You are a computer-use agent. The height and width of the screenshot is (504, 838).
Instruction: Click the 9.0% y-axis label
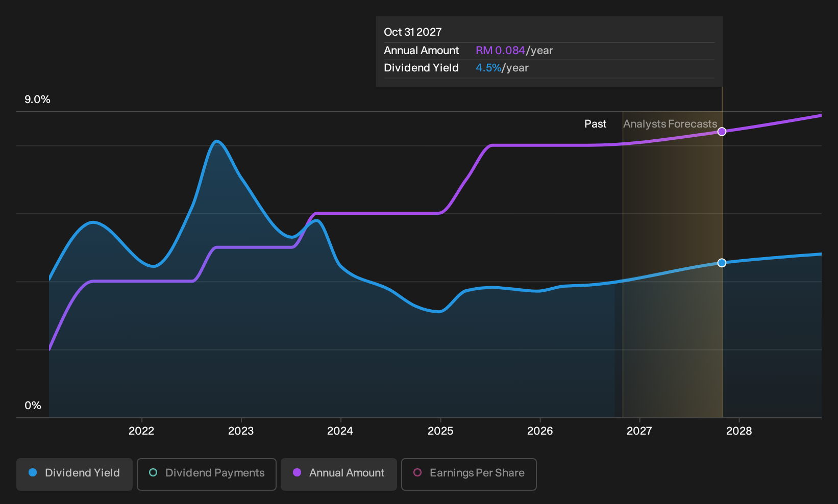tap(37, 99)
